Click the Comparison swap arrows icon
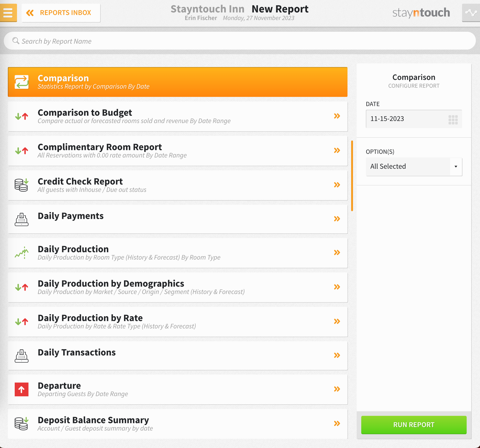The width and height of the screenshot is (480, 448). (22, 82)
